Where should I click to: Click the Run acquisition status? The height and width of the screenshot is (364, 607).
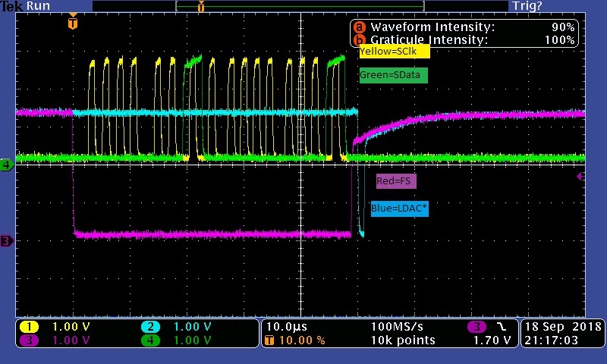tap(38, 6)
